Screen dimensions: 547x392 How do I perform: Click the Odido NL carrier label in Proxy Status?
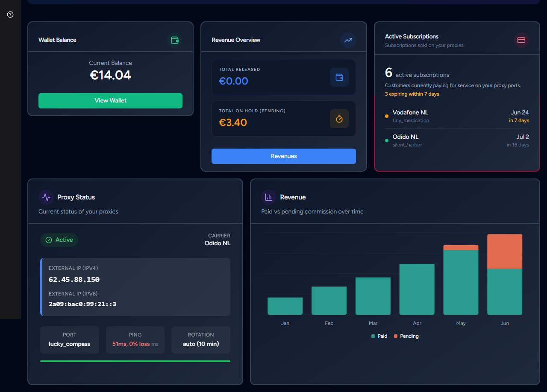[x=218, y=243]
